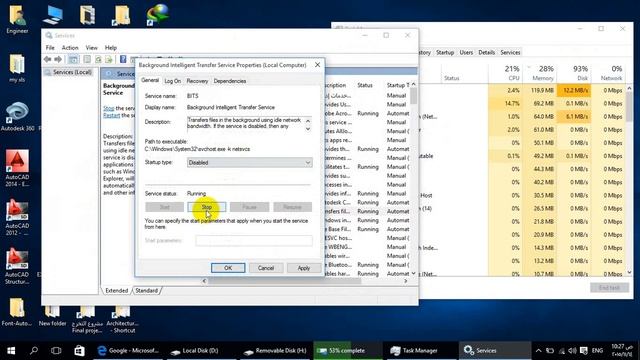Image resolution: width=640 pixels, height=360 pixels.
Task: Switch to the Standard tab at bottom
Action: pyautogui.click(x=146, y=291)
